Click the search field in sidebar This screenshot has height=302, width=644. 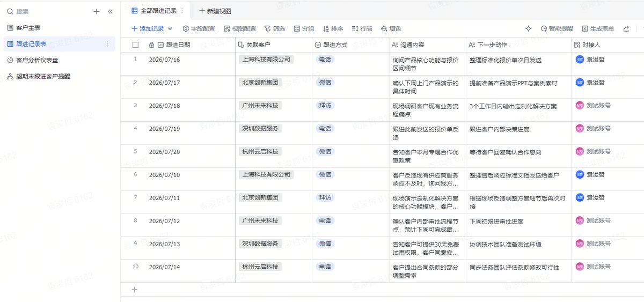(x=48, y=11)
